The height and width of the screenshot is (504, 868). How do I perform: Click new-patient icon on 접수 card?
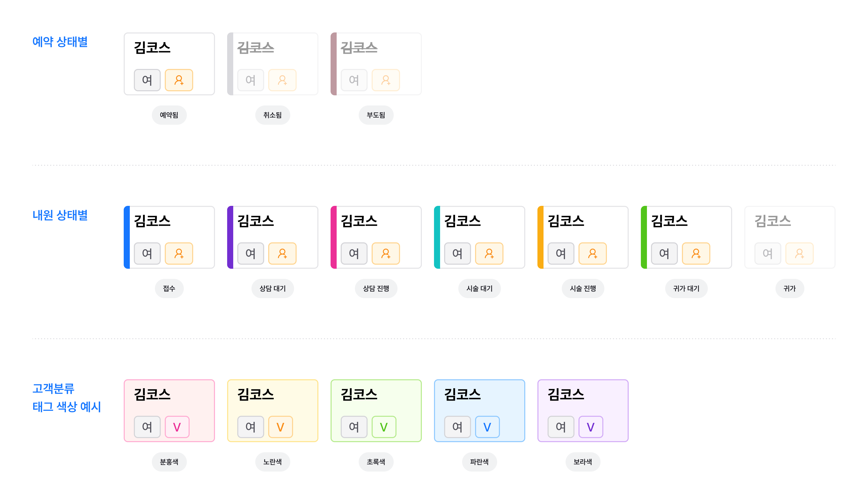click(x=179, y=254)
